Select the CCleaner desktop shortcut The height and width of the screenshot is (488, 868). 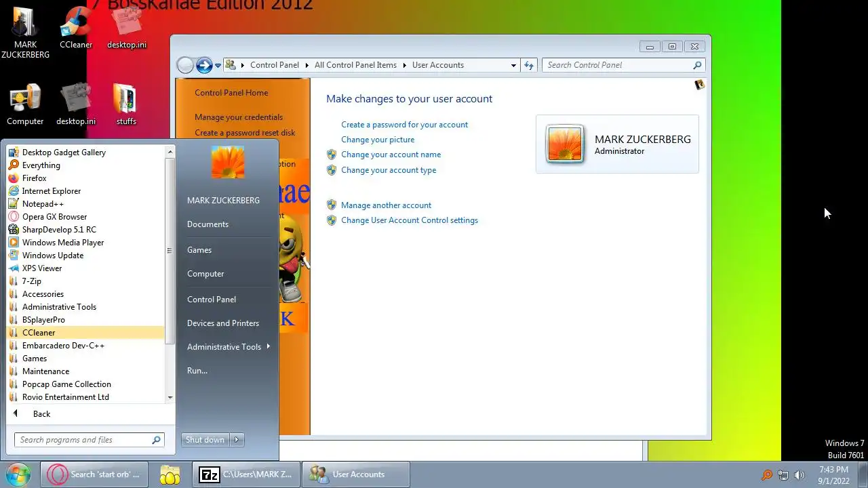pos(76,28)
